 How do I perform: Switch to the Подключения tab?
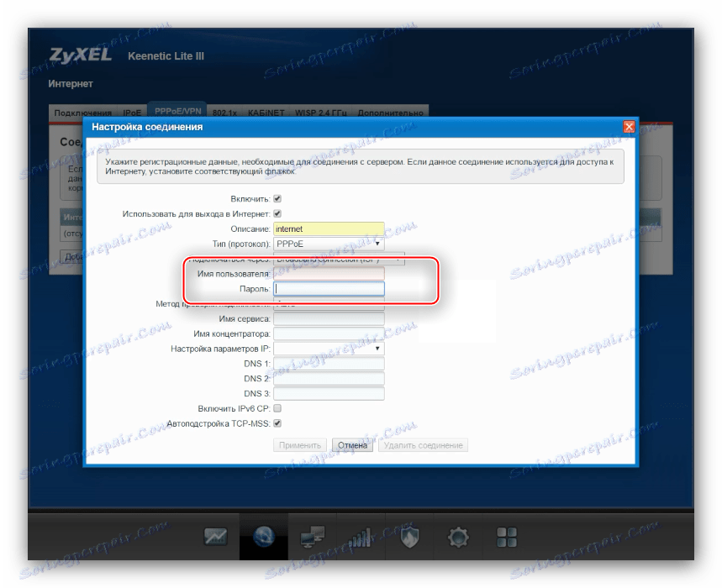(x=83, y=113)
